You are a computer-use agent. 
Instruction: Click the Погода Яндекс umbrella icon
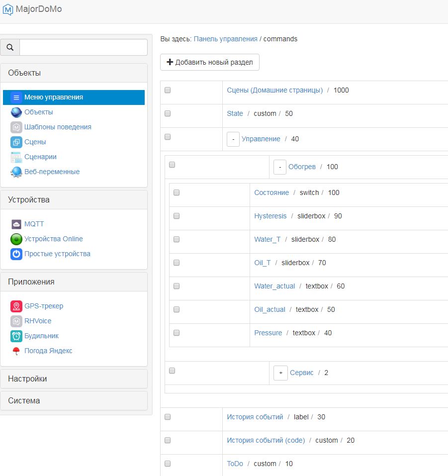pyautogui.click(x=16, y=351)
